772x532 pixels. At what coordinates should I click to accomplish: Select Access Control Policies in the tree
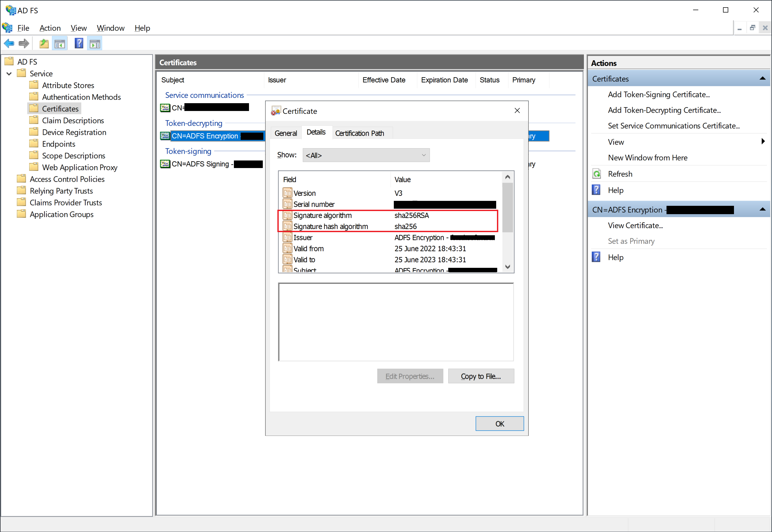(67, 179)
